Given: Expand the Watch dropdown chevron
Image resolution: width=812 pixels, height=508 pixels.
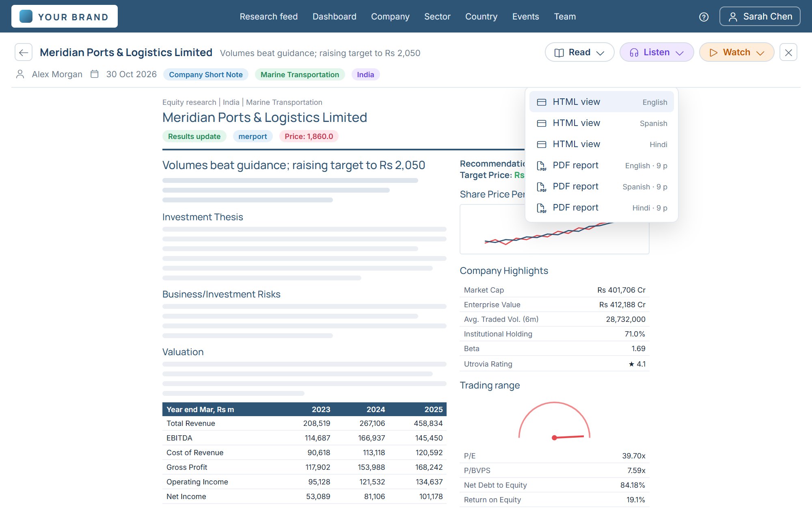Looking at the screenshot, I should (x=760, y=53).
